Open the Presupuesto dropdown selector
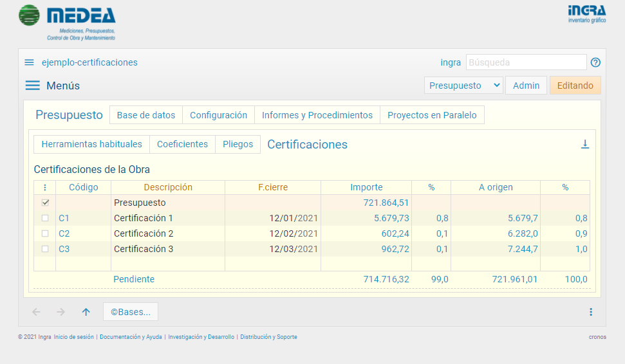Viewport: 625px width, 364px height. (x=463, y=86)
